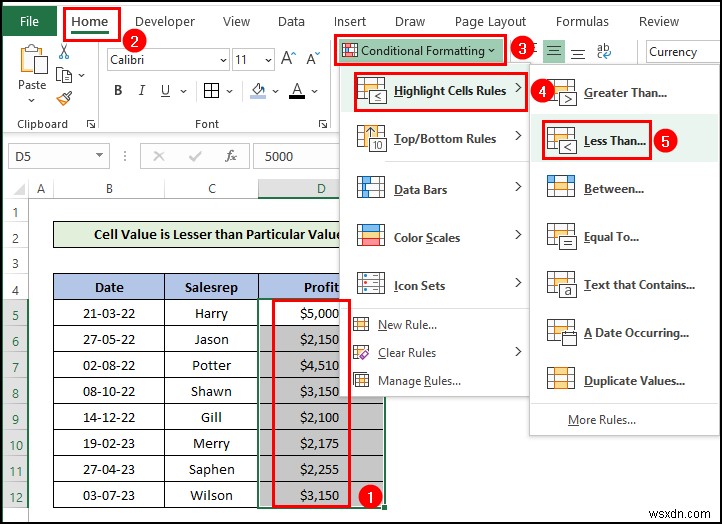This screenshot has height=524, width=722.
Task: Click the Format Painter brush icon
Action: pos(64,98)
